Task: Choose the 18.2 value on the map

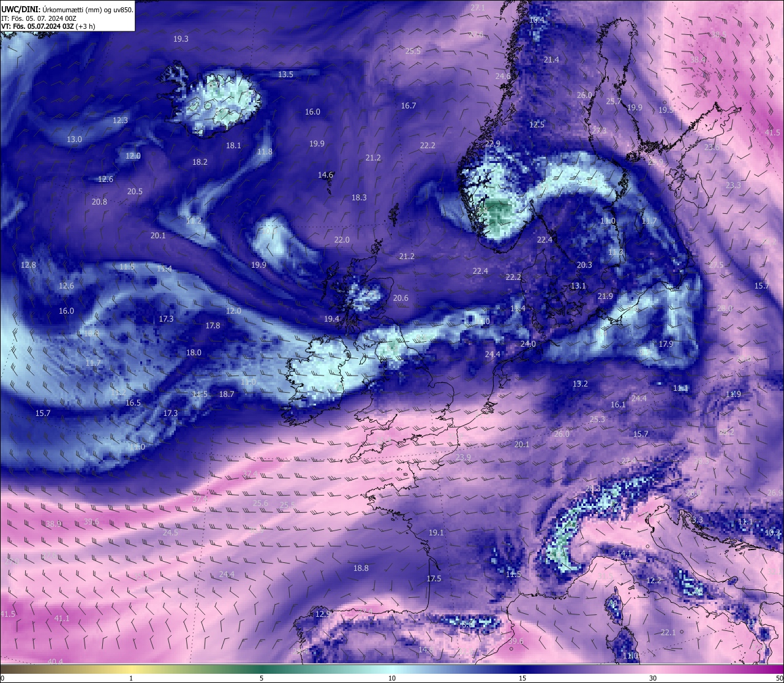Action: (x=200, y=162)
